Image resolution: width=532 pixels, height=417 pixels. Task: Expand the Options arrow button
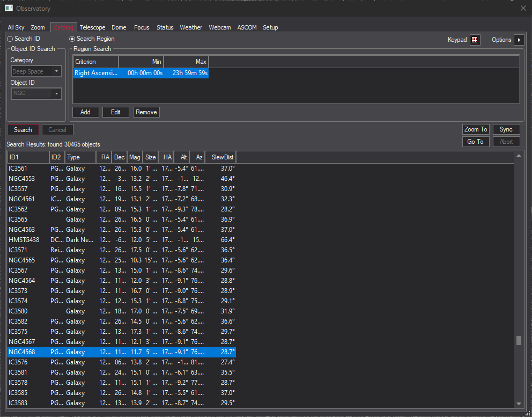[519, 40]
